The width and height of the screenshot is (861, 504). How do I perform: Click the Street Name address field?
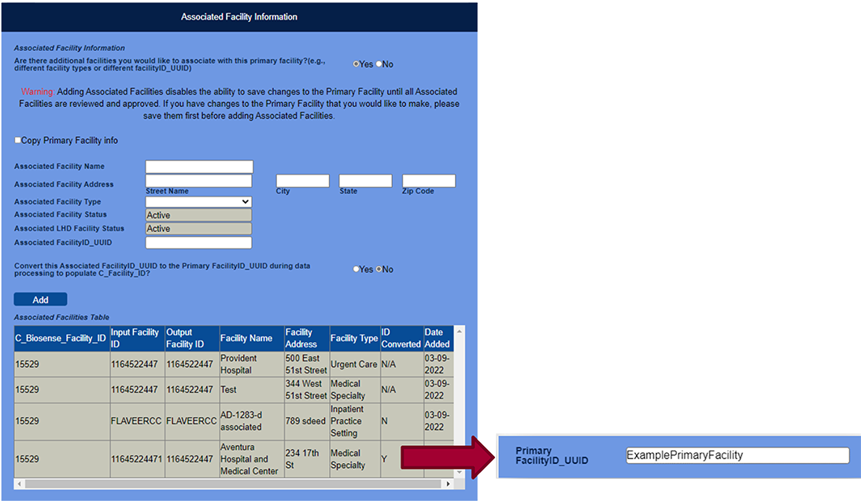(198, 180)
